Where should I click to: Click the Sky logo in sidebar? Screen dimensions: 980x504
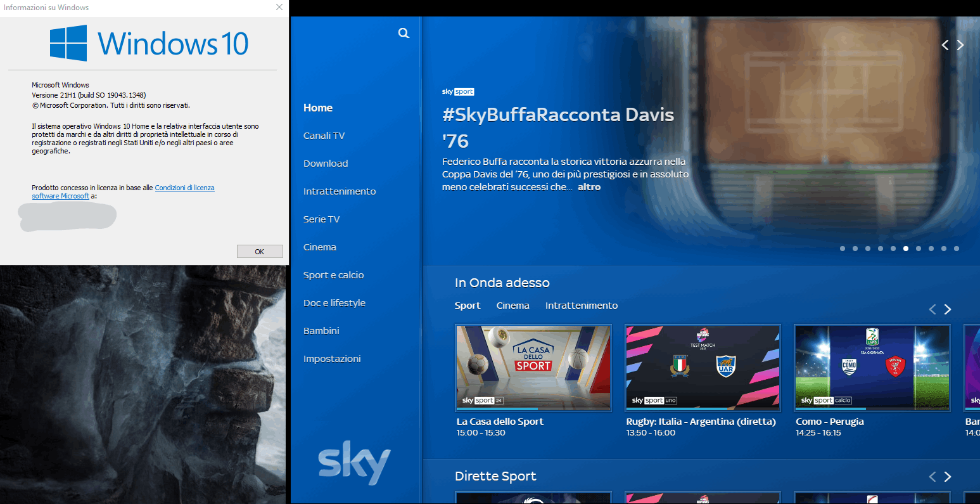[x=354, y=462]
